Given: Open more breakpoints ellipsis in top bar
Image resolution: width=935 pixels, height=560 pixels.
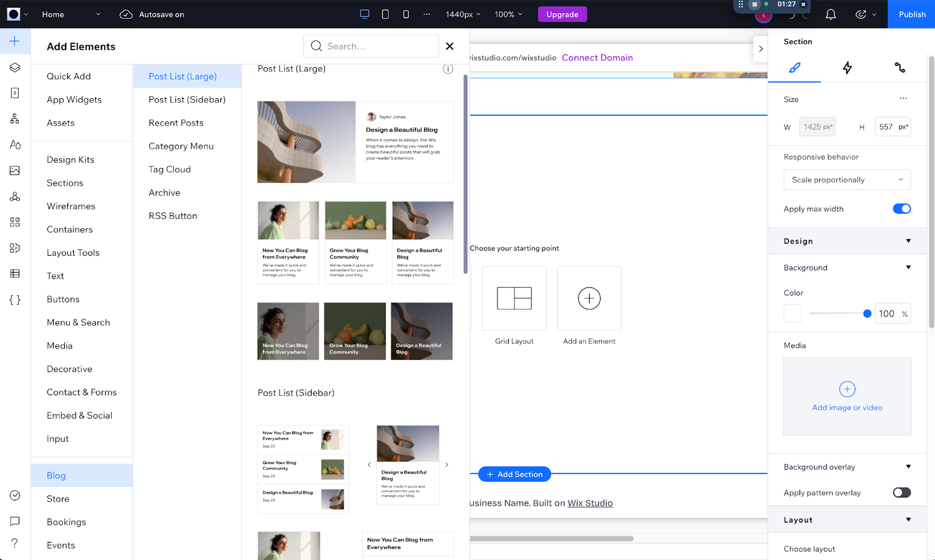Looking at the screenshot, I should point(427,14).
